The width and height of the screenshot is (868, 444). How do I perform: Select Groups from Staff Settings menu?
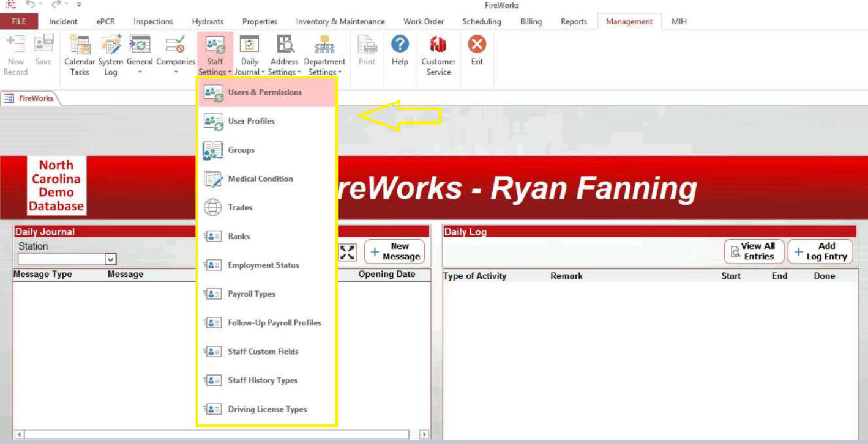pos(267,150)
